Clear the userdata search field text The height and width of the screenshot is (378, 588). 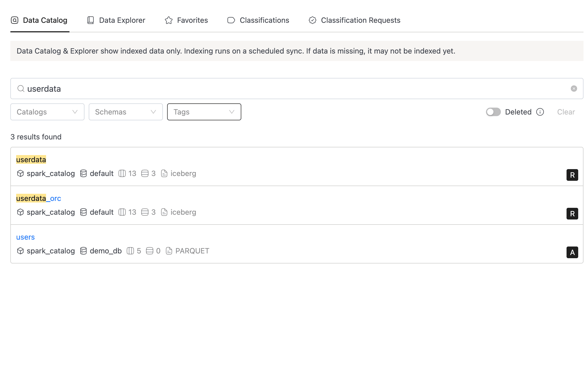(574, 89)
